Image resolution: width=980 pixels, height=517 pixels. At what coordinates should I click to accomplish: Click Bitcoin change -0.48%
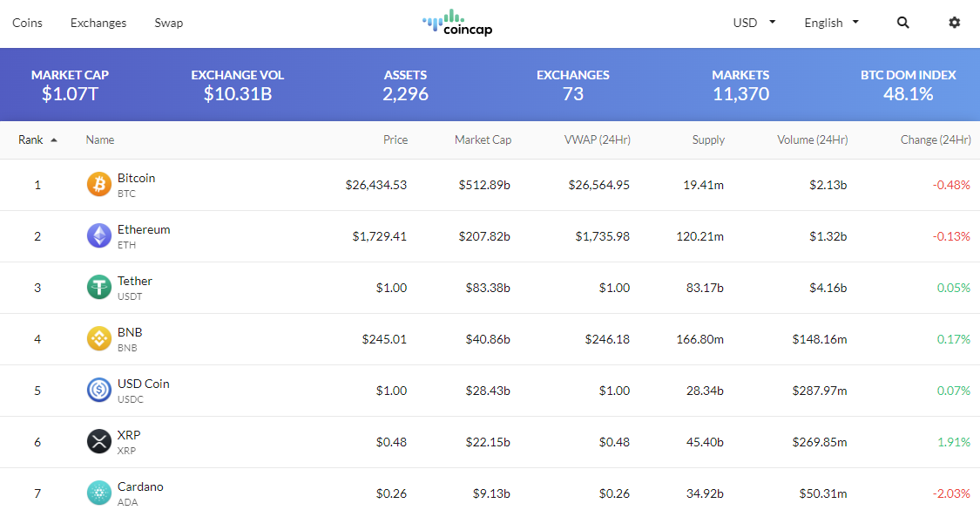pos(951,185)
